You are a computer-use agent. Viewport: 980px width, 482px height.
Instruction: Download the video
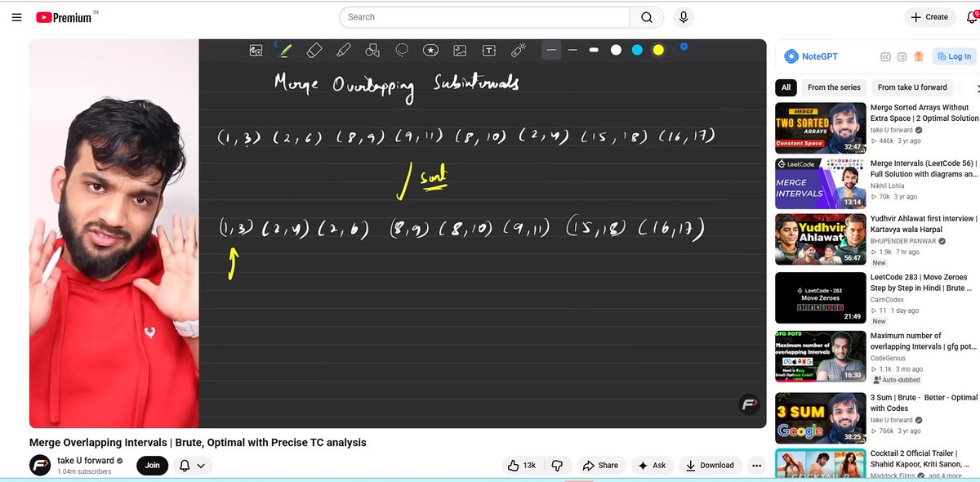(x=710, y=465)
